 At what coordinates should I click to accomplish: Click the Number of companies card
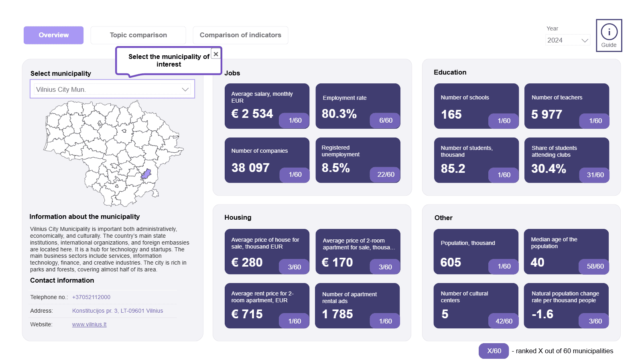266,160
